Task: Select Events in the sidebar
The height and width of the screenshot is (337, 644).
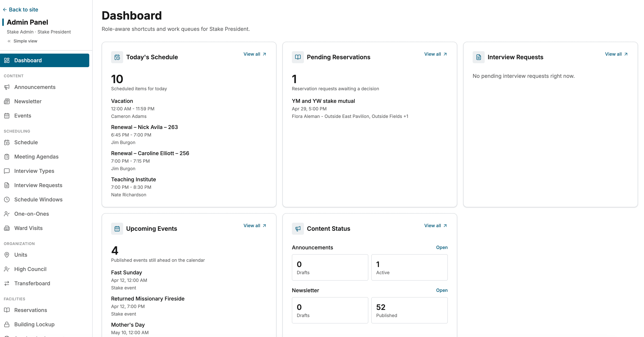Action: [x=44, y=116]
